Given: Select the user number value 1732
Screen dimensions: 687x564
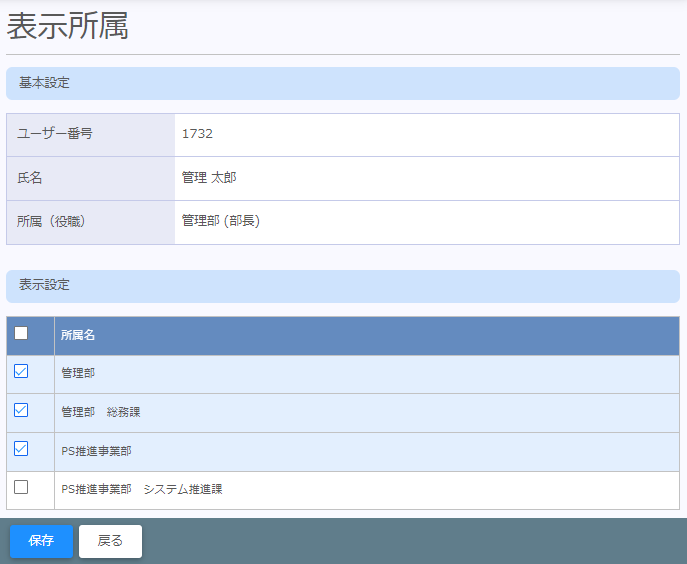Looking at the screenshot, I should click(197, 134).
